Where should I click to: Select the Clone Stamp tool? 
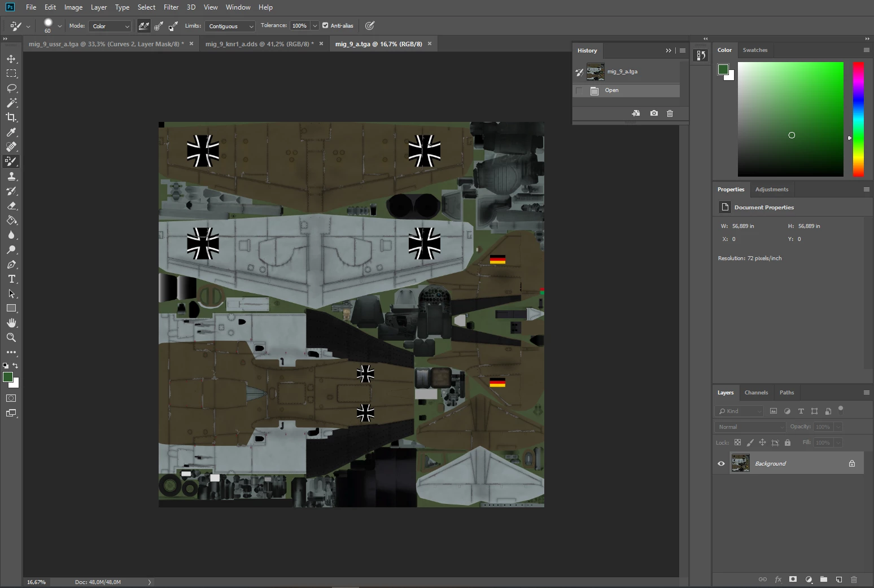[11, 176]
